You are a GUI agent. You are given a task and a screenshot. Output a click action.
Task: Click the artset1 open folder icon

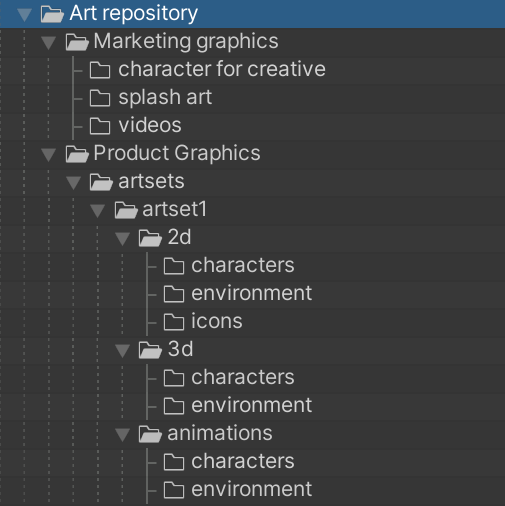[x=126, y=210]
